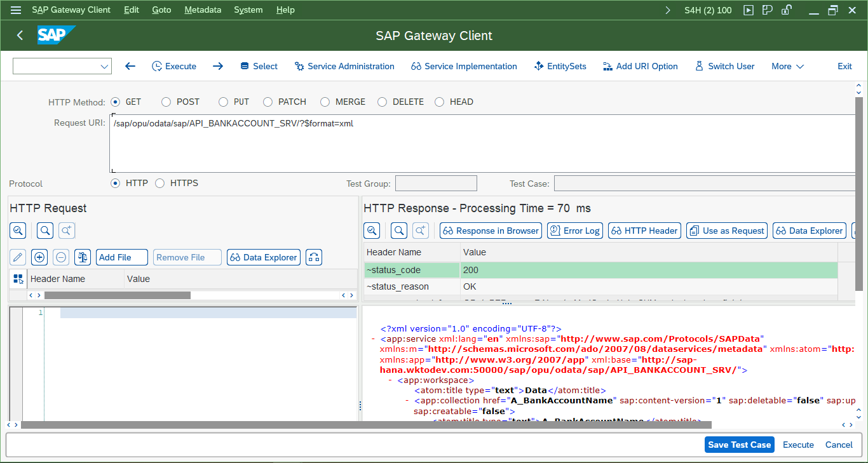The image size is (868, 463).
Task: Open the Metadata menu
Action: pos(203,10)
